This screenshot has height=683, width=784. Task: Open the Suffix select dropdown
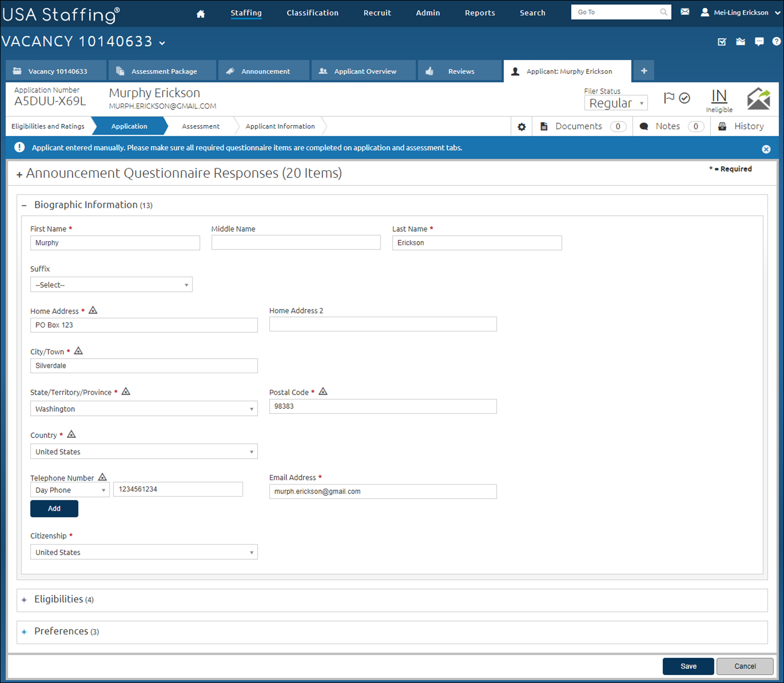point(111,285)
